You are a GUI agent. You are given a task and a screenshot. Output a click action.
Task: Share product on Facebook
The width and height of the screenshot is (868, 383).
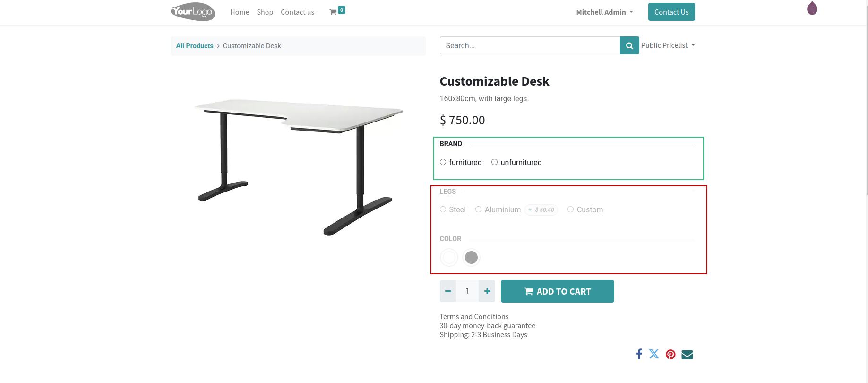[x=639, y=354]
